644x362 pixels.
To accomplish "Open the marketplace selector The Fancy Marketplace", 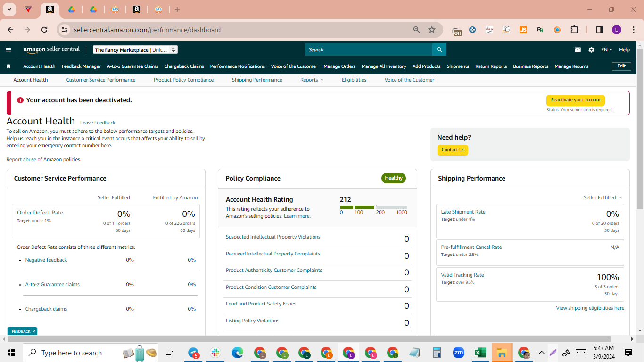I will pyautogui.click(x=135, y=49).
